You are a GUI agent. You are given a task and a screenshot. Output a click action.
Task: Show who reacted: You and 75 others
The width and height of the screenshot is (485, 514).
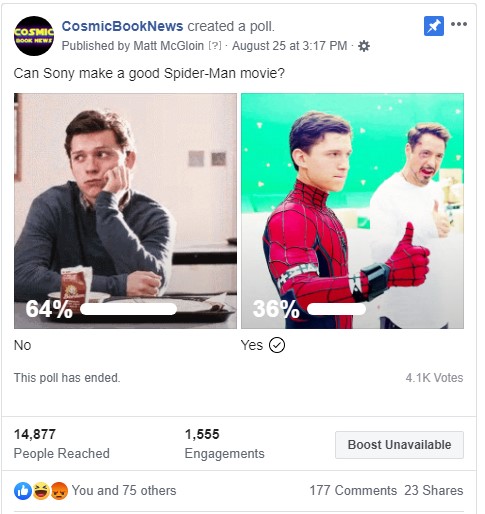124,491
